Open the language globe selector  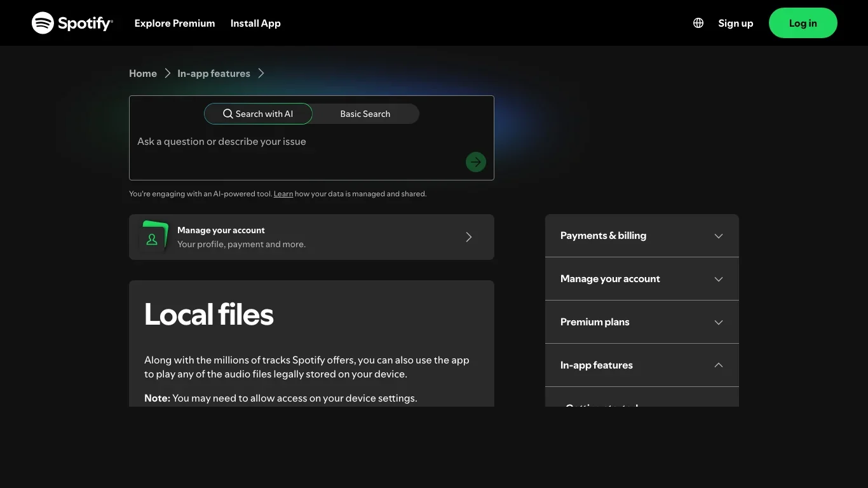click(x=698, y=23)
